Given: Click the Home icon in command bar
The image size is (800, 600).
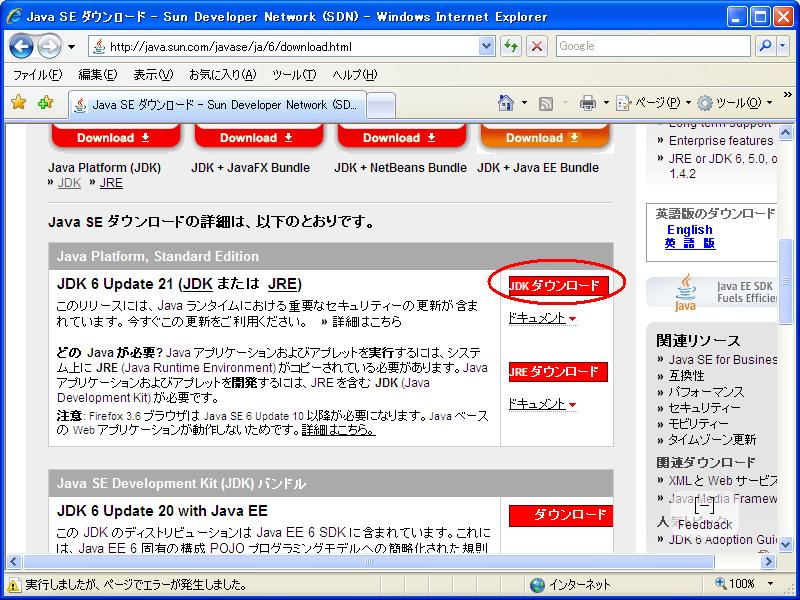Looking at the screenshot, I should [506, 103].
